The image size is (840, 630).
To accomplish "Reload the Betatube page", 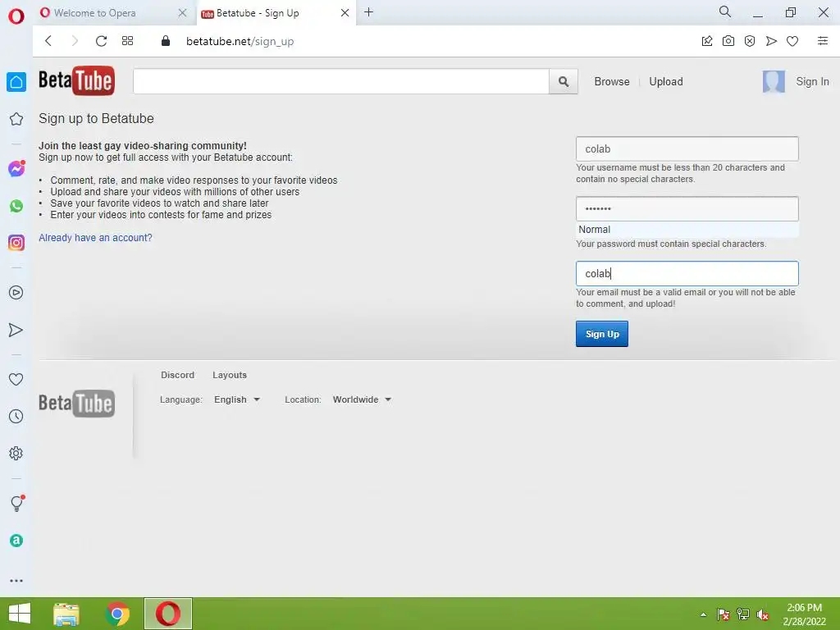I will 101,41.
